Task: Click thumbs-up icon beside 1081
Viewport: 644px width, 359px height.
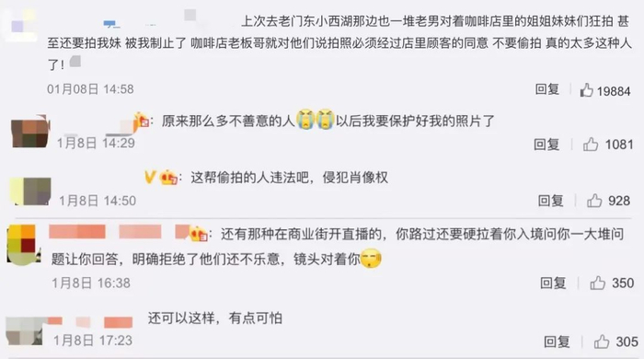Action: (x=591, y=145)
